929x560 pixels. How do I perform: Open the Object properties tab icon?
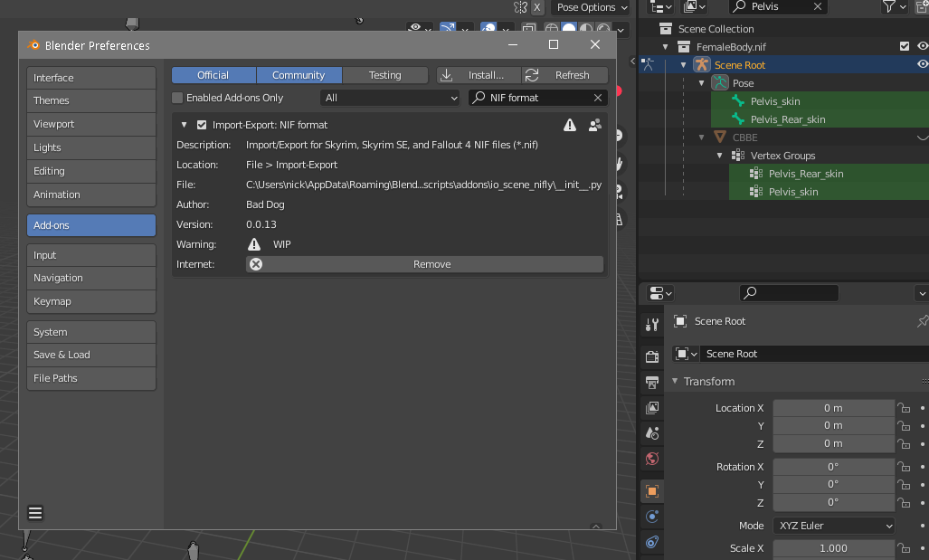(x=652, y=490)
